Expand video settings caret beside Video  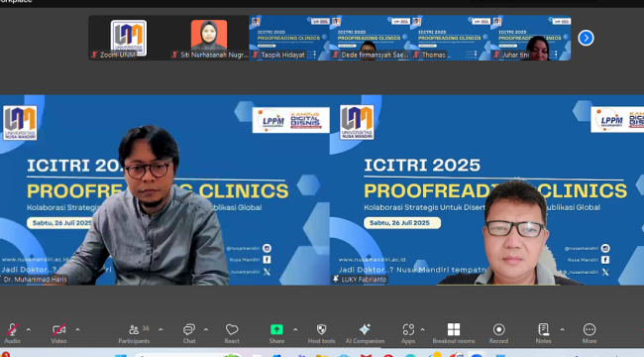click(x=77, y=329)
